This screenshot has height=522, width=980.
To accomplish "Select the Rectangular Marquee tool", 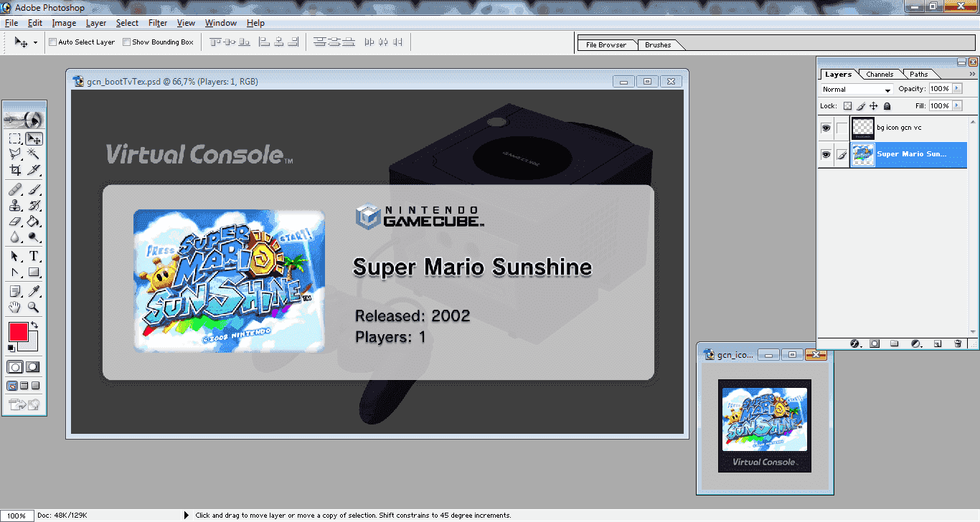I will click(x=15, y=139).
